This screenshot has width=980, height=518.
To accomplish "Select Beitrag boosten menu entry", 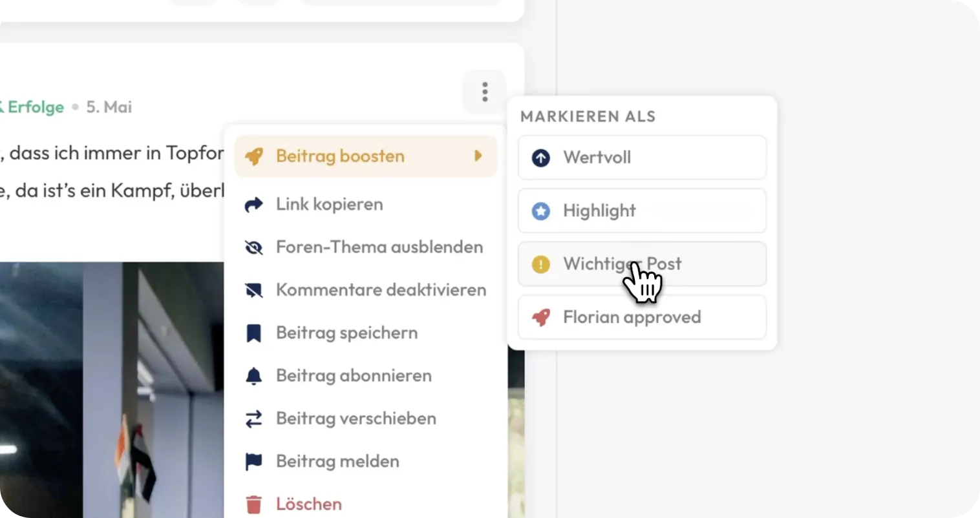I will [x=366, y=156].
